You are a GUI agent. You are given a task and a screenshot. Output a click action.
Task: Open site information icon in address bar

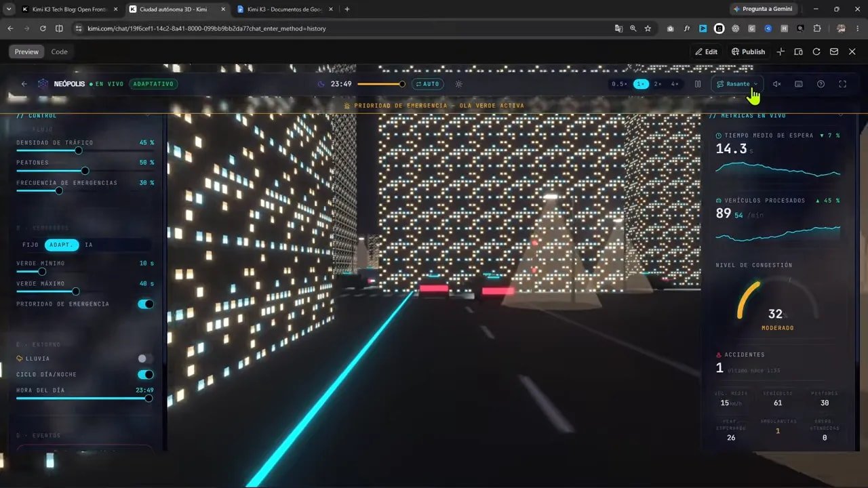79,28
